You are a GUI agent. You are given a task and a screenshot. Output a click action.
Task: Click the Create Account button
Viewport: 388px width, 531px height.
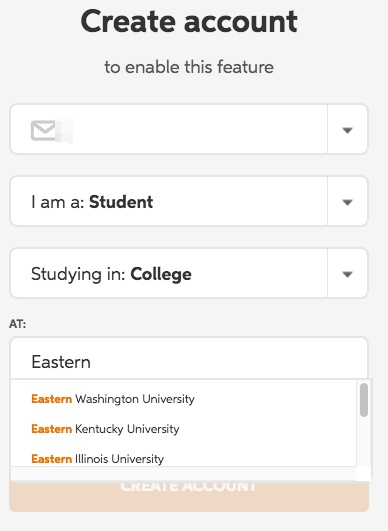point(189,495)
